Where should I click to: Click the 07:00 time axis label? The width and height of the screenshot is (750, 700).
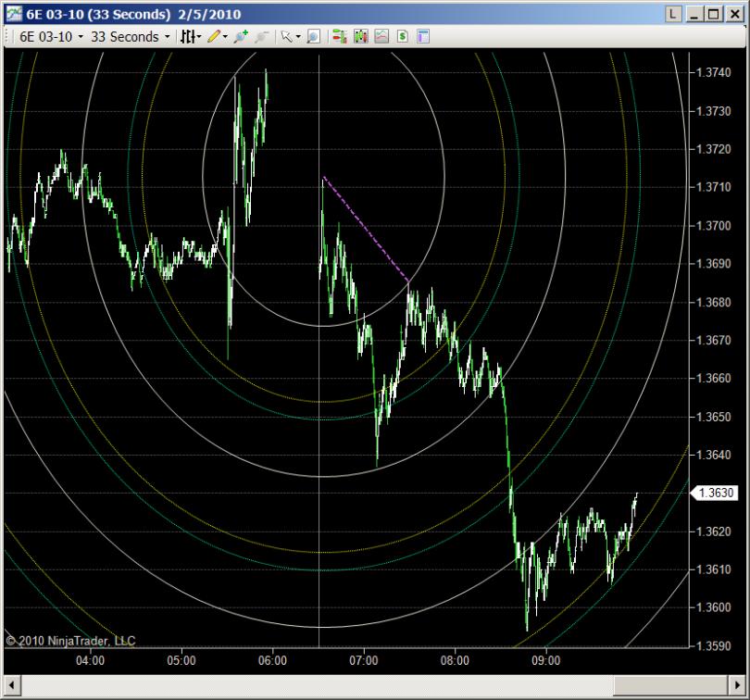click(x=364, y=661)
